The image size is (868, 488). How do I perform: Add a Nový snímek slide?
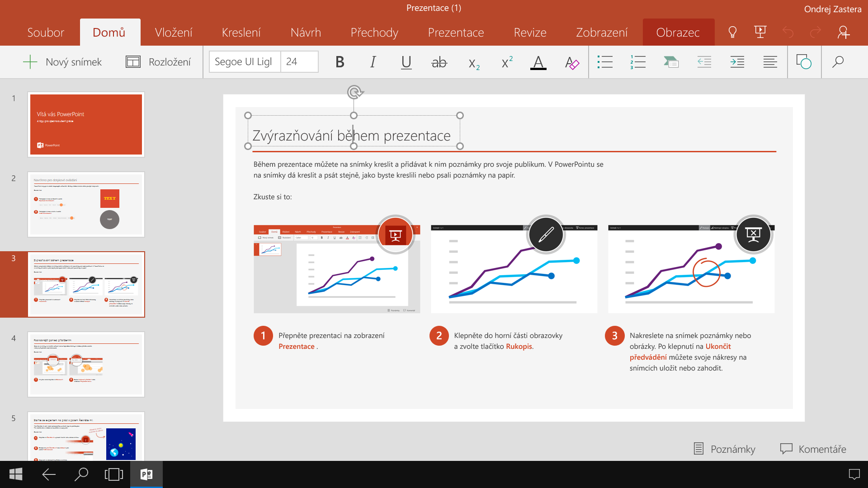tap(63, 62)
